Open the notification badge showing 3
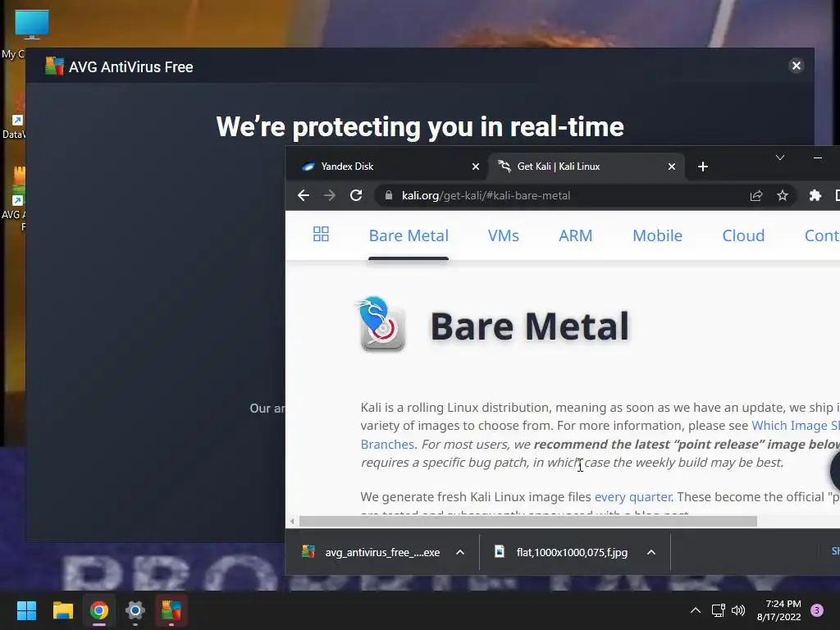The width and height of the screenshot is (840, 630). (x=816, y=610)
